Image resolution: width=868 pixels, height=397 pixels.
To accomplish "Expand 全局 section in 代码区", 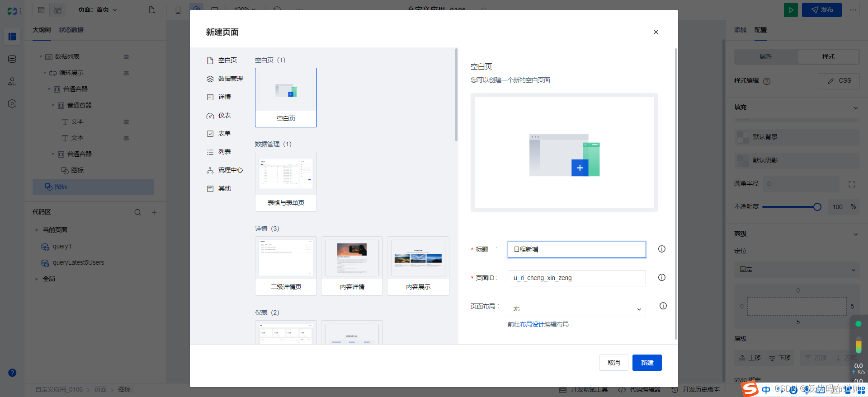I will (x=37, y=279).
